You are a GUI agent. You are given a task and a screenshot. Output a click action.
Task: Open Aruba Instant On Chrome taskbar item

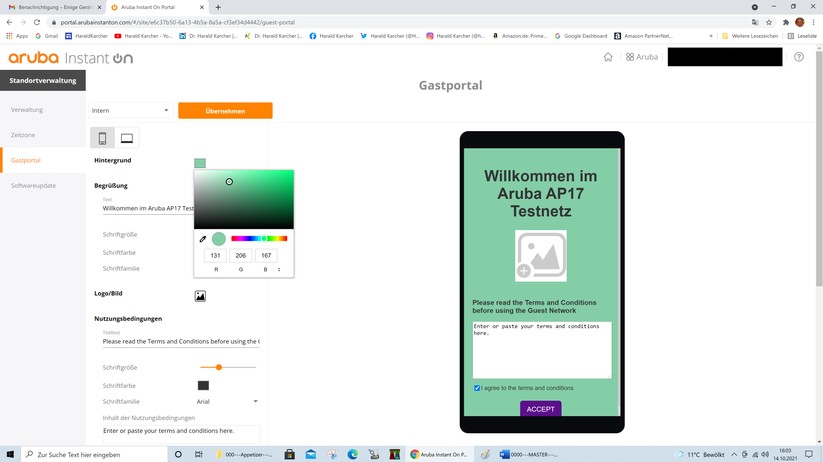click(439, 455)
